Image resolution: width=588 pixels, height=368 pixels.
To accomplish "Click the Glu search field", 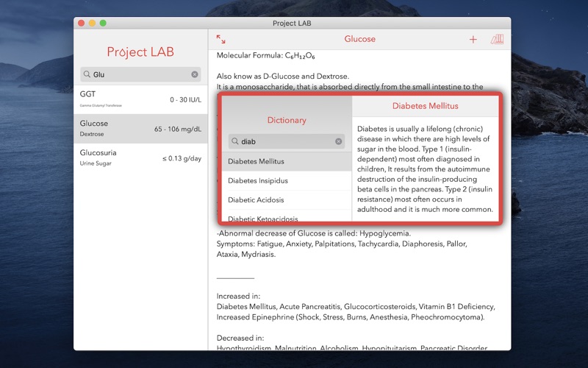I will pyautogui.click(x=140, y=74).
